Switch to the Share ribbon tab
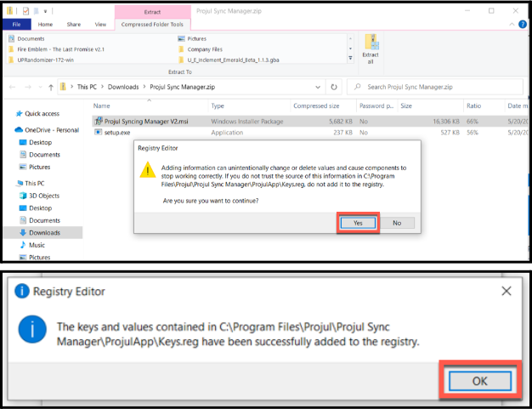 coord(74,24)
